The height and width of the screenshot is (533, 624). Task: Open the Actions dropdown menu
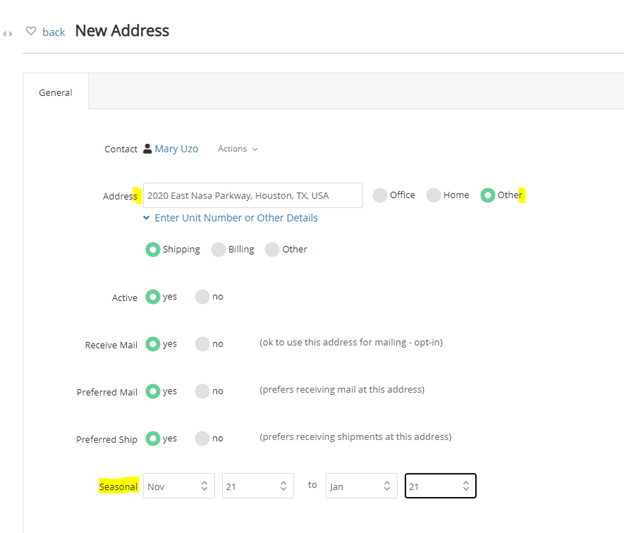[238, 148]
